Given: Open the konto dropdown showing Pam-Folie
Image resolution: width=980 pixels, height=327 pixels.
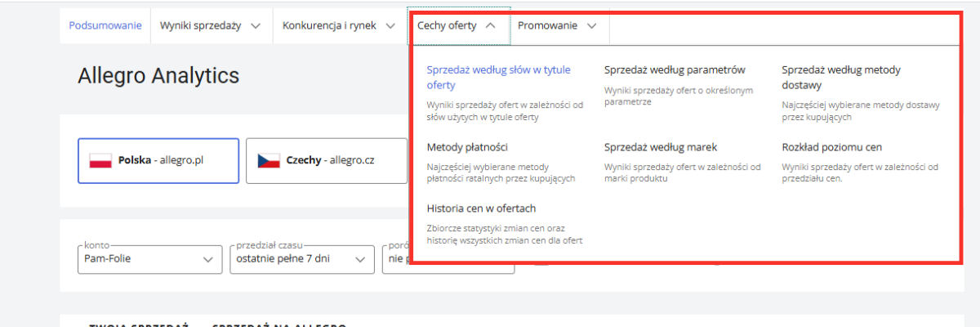Looking at the screenshot, I should click(149, 259).
